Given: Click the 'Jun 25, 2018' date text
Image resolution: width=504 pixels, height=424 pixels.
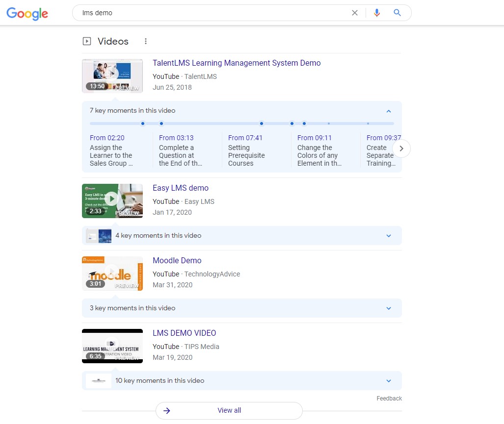Looking at the screenshot, I should (x=172, y=88).
